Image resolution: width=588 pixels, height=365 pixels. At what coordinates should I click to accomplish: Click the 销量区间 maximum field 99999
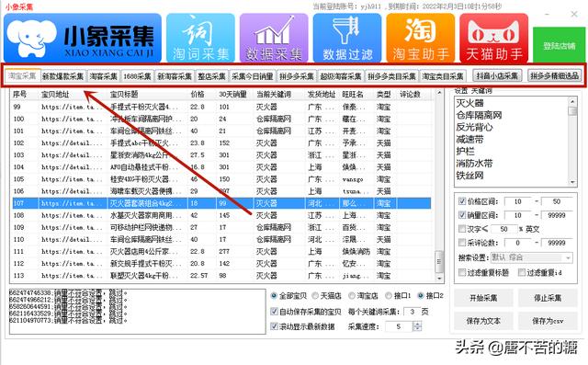tap(557, 215)
